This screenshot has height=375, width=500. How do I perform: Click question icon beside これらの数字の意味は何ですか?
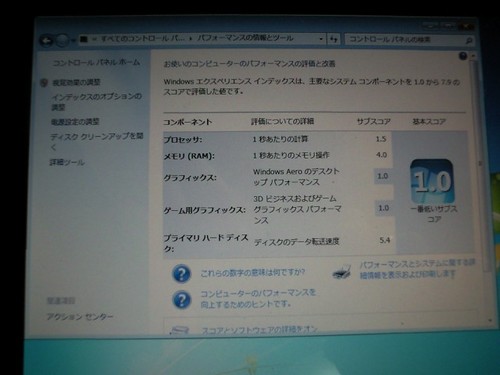(181, 274)
